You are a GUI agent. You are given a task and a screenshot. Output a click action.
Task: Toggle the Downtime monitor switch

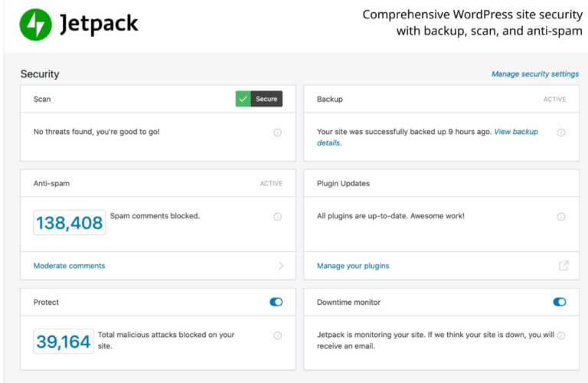[x=560, y=302]
